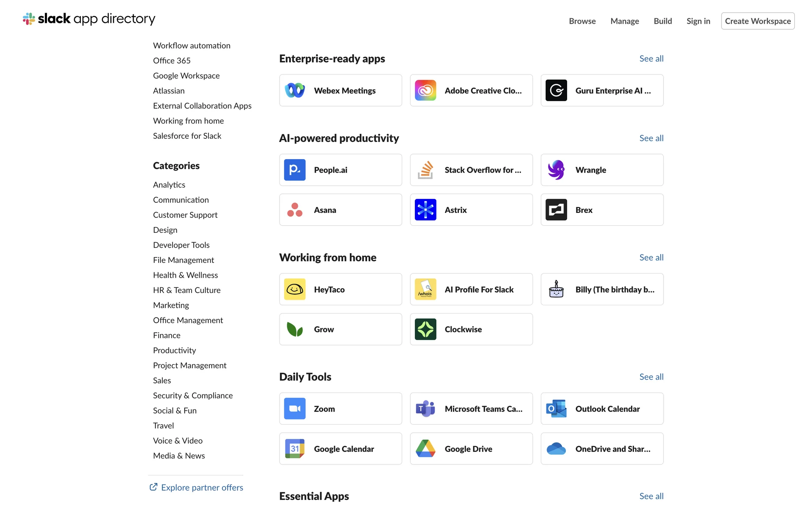Click the Brex logo icon
The width and height of the screenshot is (812, 508).
tap(556, 210)
